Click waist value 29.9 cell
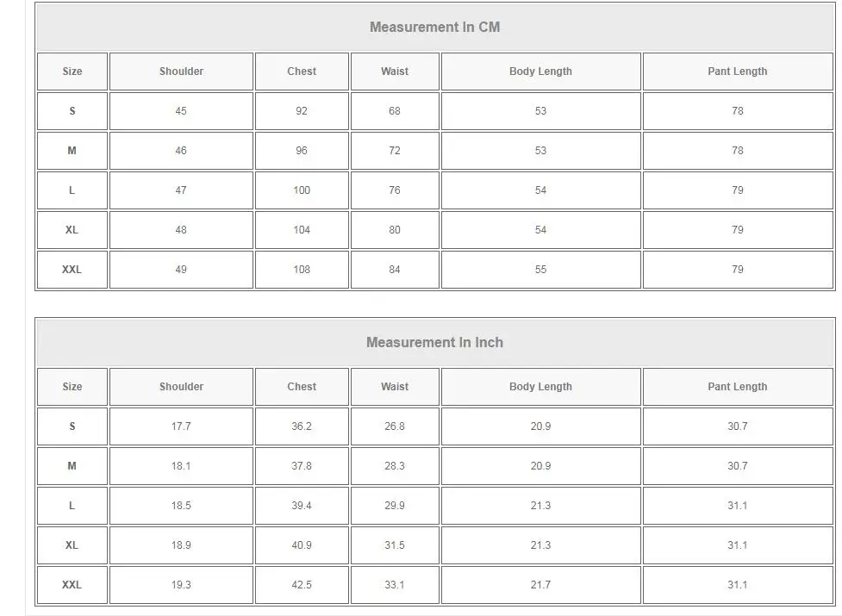 (395, 506)
